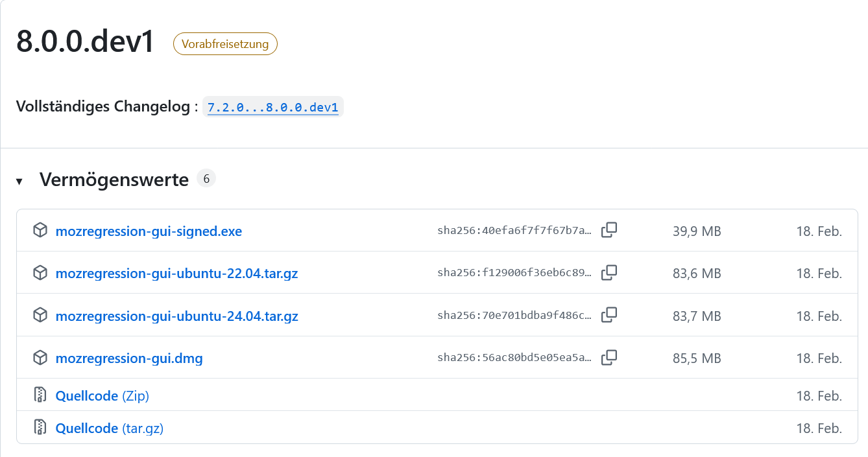
Task: Download mozregression-gui-ubuntu-24.04.tar.gz
Action: (176, 316)
